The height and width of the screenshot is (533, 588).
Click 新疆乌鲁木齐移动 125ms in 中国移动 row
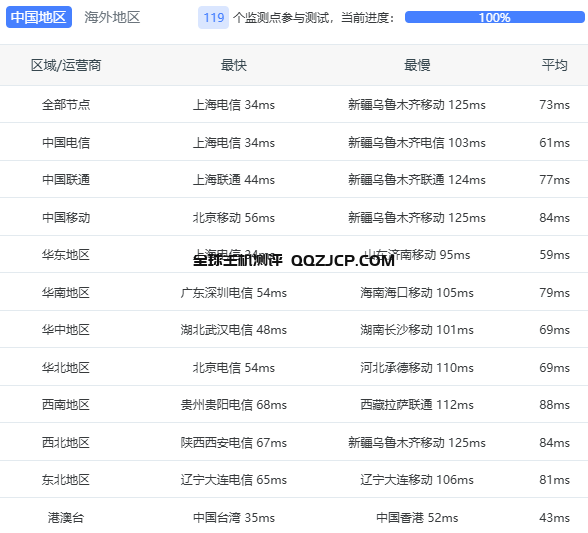point(417,218)
